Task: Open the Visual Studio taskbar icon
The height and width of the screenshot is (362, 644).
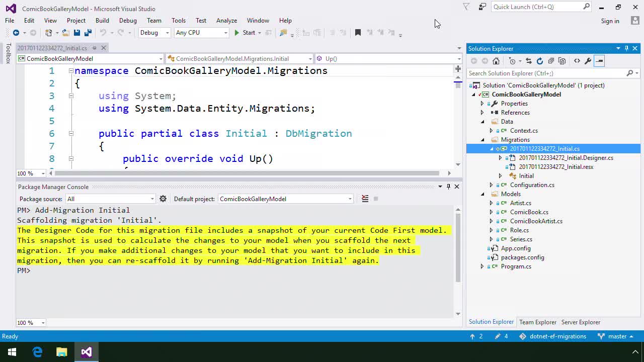Action: [86, 352]
